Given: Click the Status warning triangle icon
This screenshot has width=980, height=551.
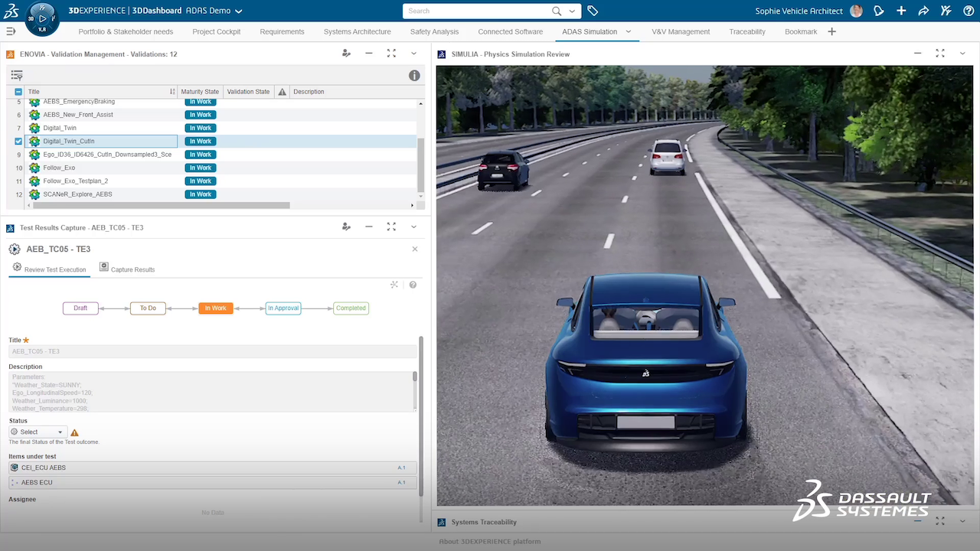Looking at the screenshot, I should pyautogui.click(x=74, y=432).
